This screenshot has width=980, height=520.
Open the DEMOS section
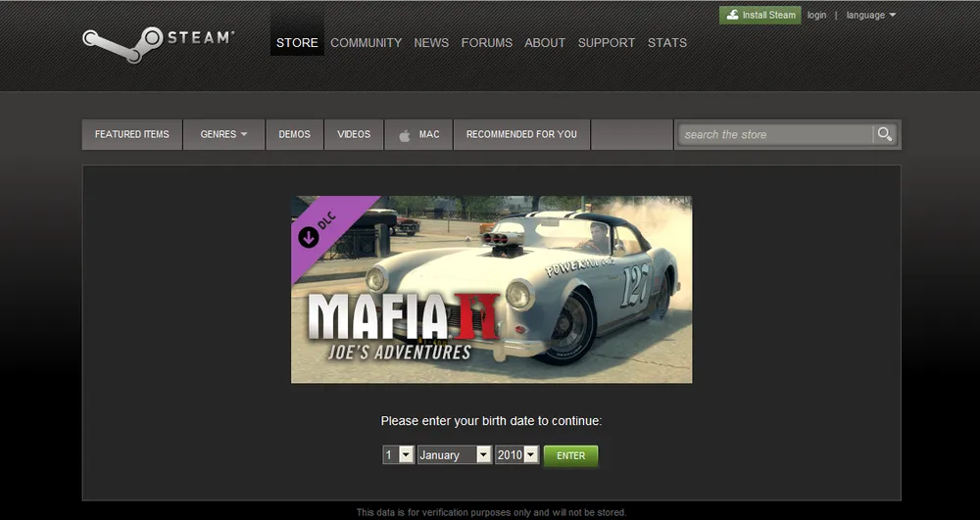294,134
